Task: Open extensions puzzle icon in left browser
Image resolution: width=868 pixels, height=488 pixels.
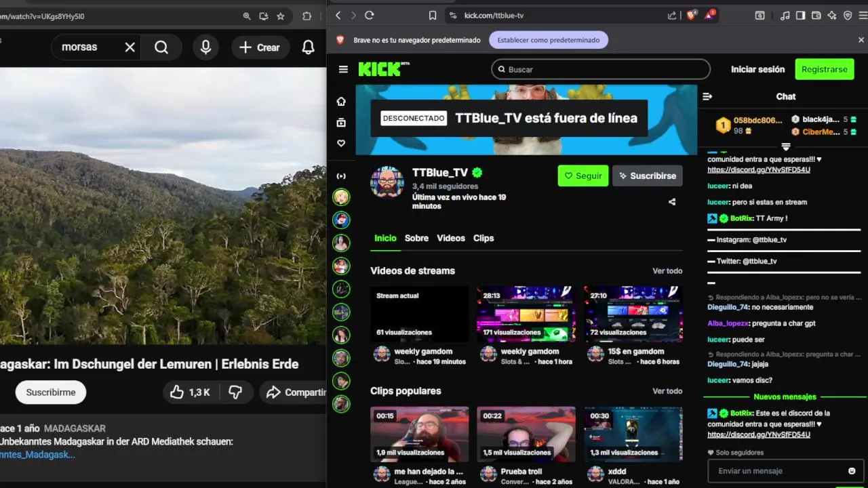Action: 307,16
